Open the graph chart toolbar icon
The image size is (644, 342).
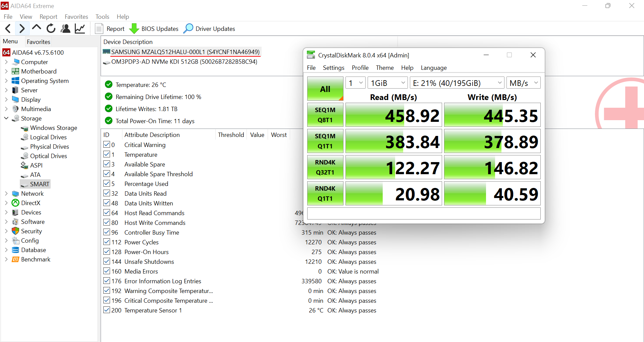point(80,29)
